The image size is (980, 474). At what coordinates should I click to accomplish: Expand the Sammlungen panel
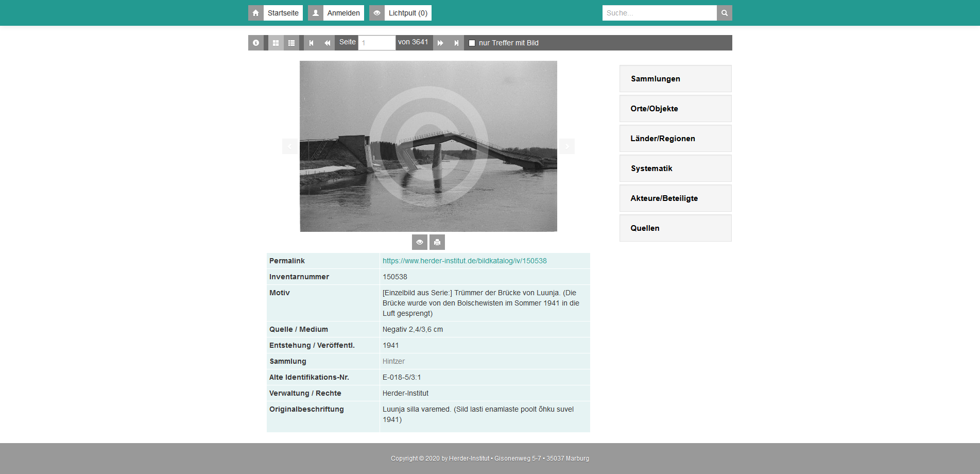pos(675,79)
